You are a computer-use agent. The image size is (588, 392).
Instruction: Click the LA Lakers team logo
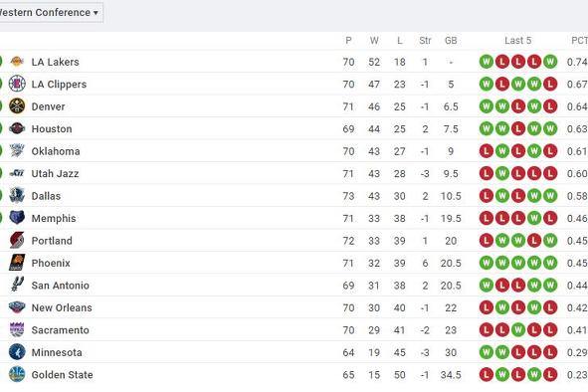click(17, 61)
